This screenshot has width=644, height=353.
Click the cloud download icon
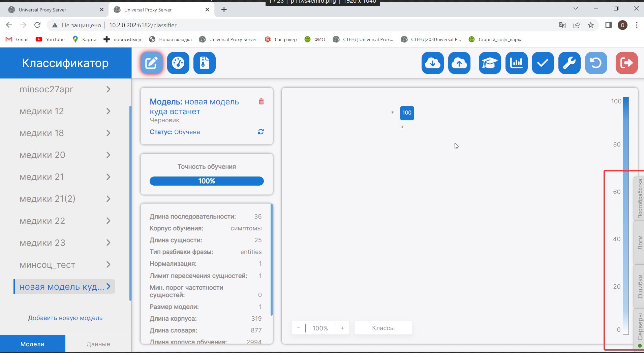click(432, 63)
